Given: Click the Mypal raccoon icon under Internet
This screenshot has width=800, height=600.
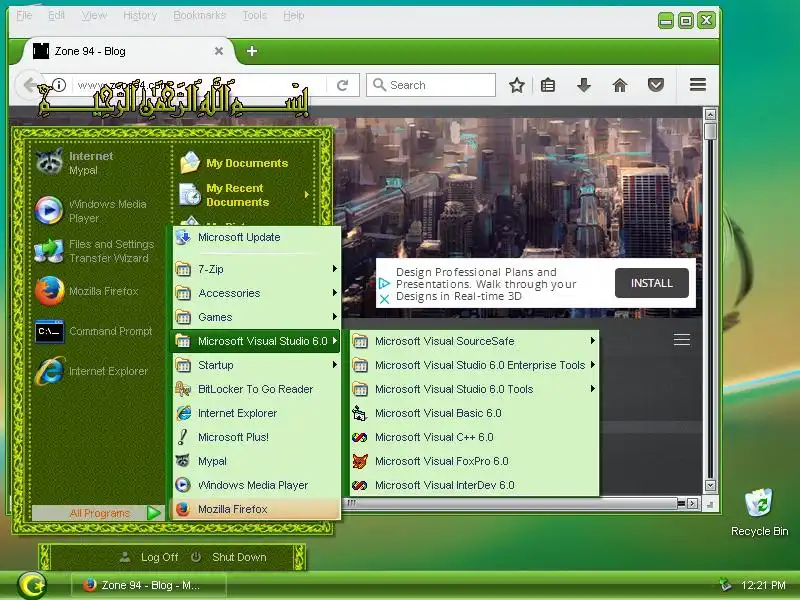Looking at the screenshot, I should click(x=49, y=162).
